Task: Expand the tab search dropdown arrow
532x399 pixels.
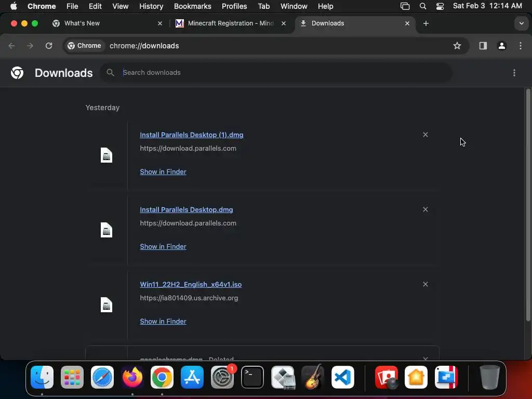Action: [x=521, y=23]
